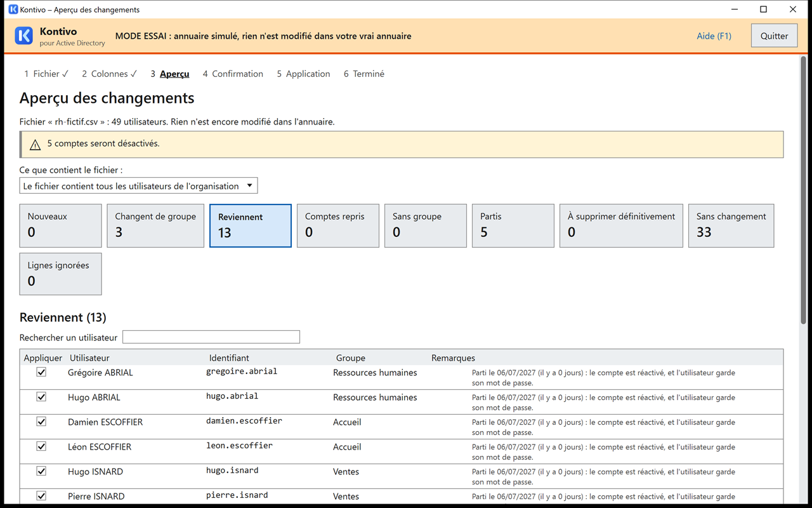Viewport: 812px width, 508px height.
Task: Click the Identifiant column header
Action: [229, 358]
